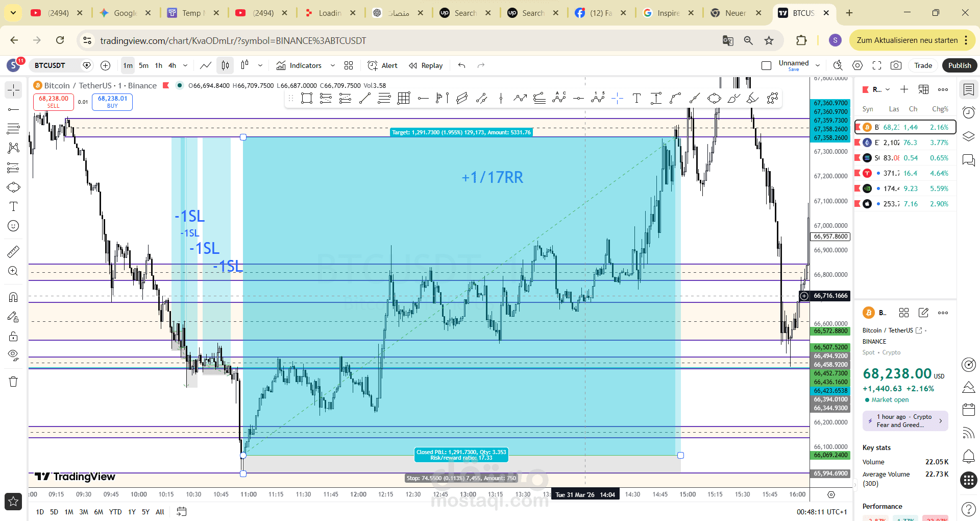Select the YTD date range

pyautogui.click(x=115, y=512)
